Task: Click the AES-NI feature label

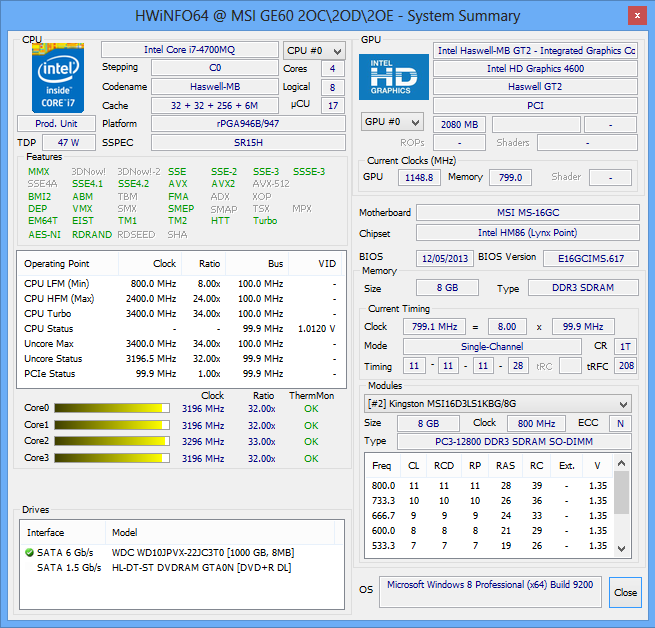Action: 44,235
